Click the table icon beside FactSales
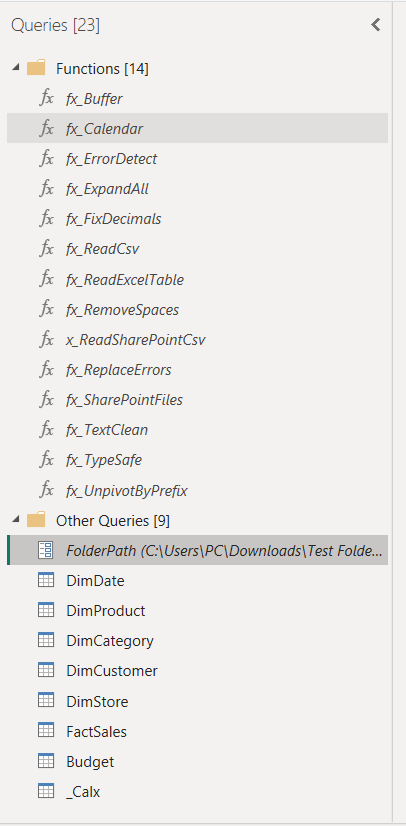 [46, 731]
